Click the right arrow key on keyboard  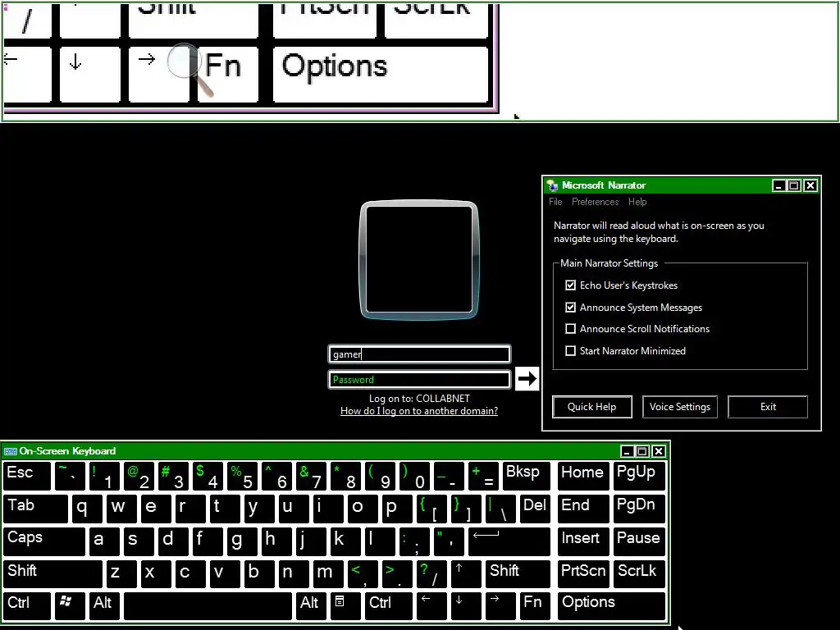[500, 606]
